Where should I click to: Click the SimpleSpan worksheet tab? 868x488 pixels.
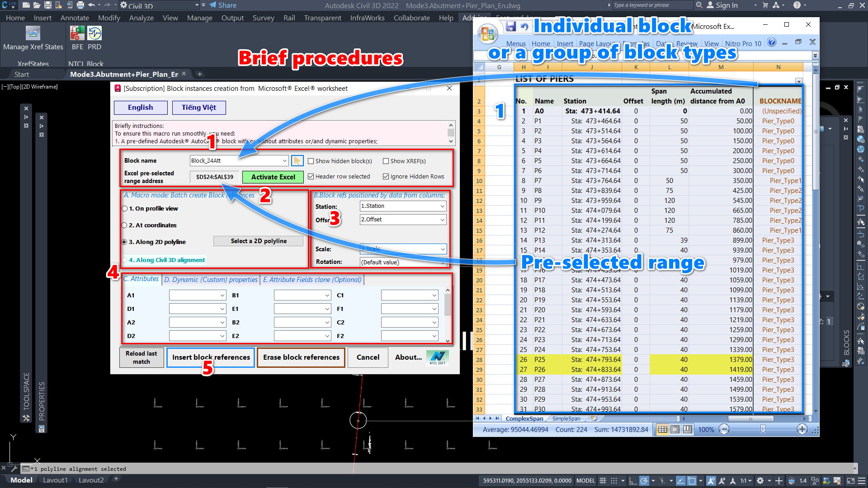tap(566, 419)
